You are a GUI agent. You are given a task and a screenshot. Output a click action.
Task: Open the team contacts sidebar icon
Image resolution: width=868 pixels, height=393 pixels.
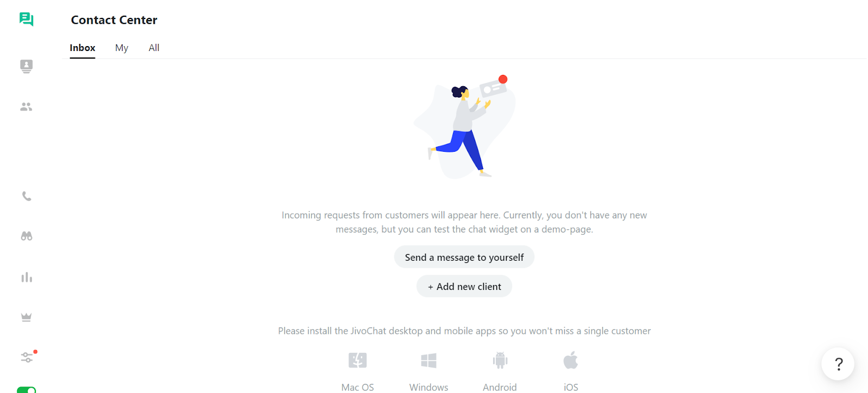coord(26,107)
